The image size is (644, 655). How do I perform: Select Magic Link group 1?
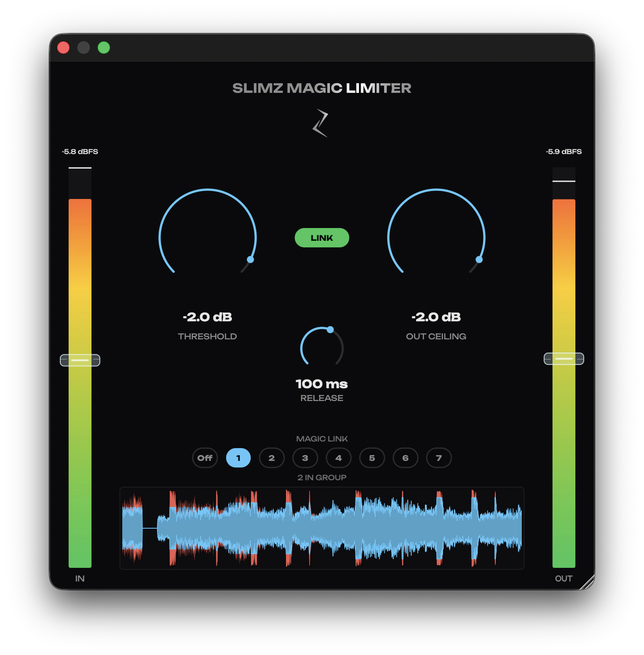(238, 458)
